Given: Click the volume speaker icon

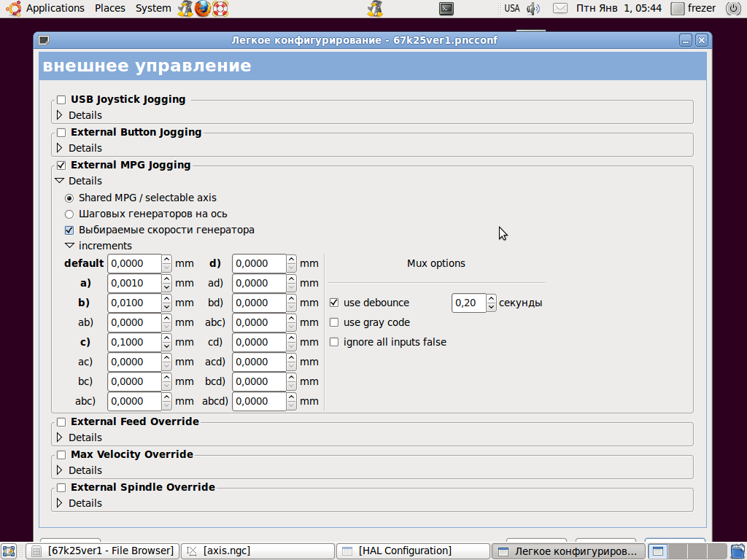Looking at the screenshot, I should point(533,8).
